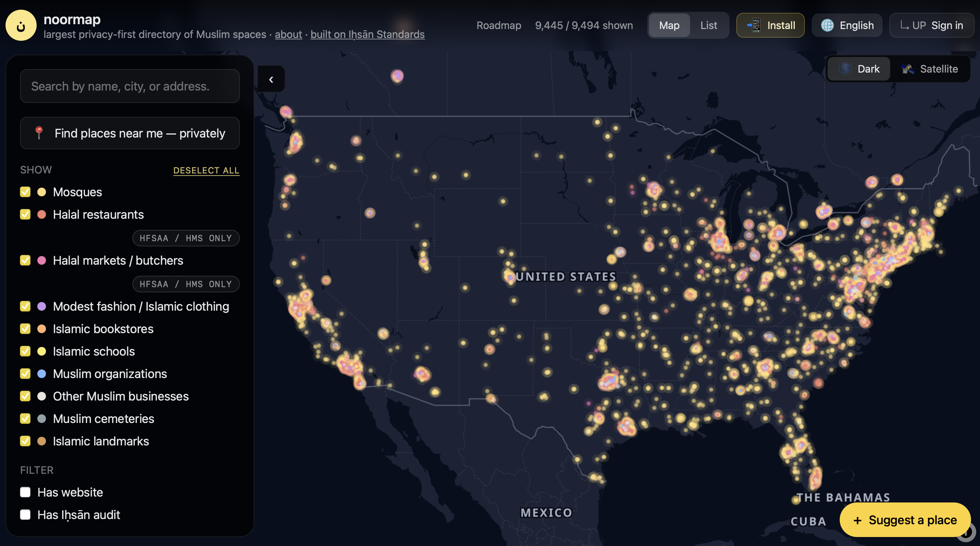The image size is (980, 546).
Task: Uncheck the Muslim organizations checkbox
Action: click(25, 374)
